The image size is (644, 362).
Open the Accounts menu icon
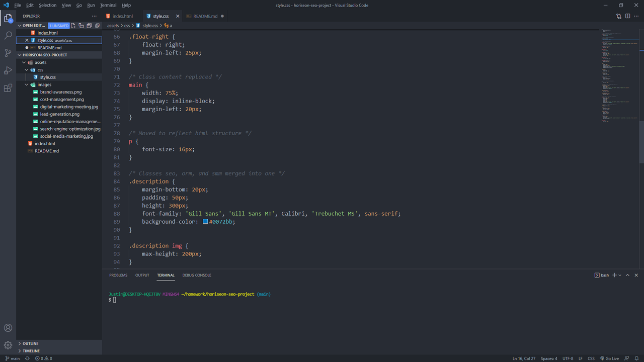(8, 328)
